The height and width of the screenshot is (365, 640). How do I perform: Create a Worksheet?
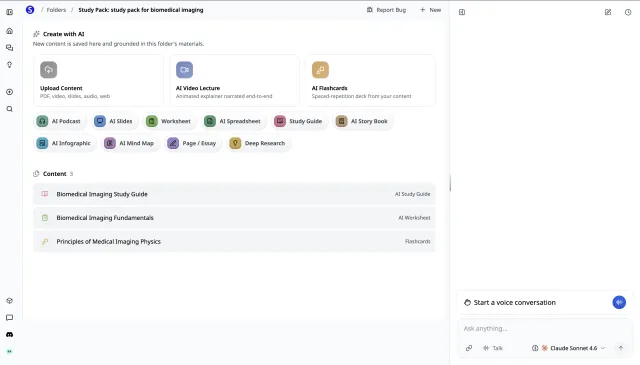tap(169, 121)
